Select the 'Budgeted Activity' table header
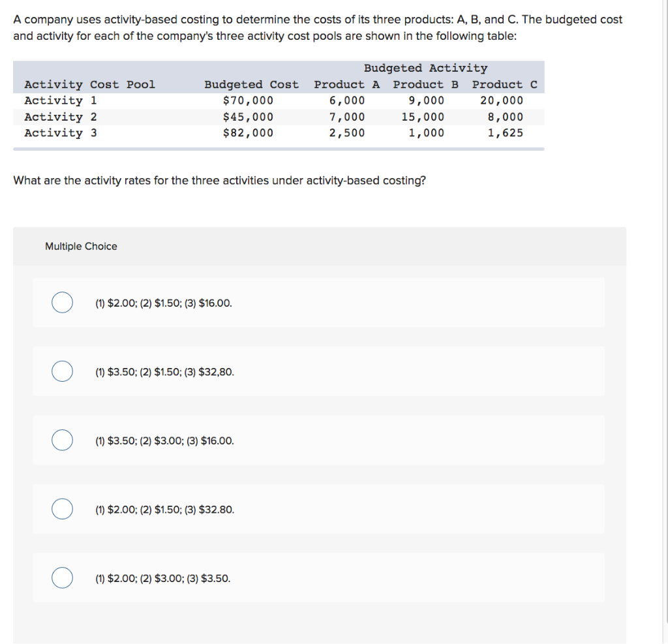Screen dimensions: 668x644 (x=425, y=68)
